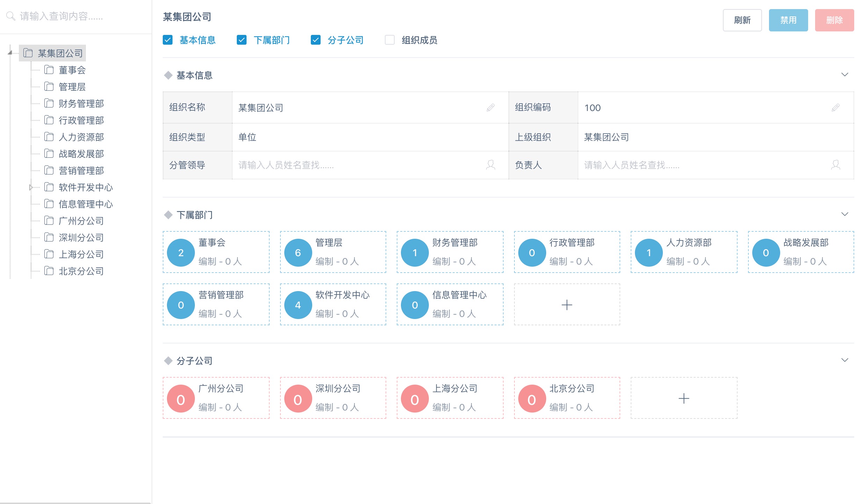Image resolution: width=864 pixels, height=504 pixels.
Task: Click plus card to add 下属部门
Action: tap(566, 304)
